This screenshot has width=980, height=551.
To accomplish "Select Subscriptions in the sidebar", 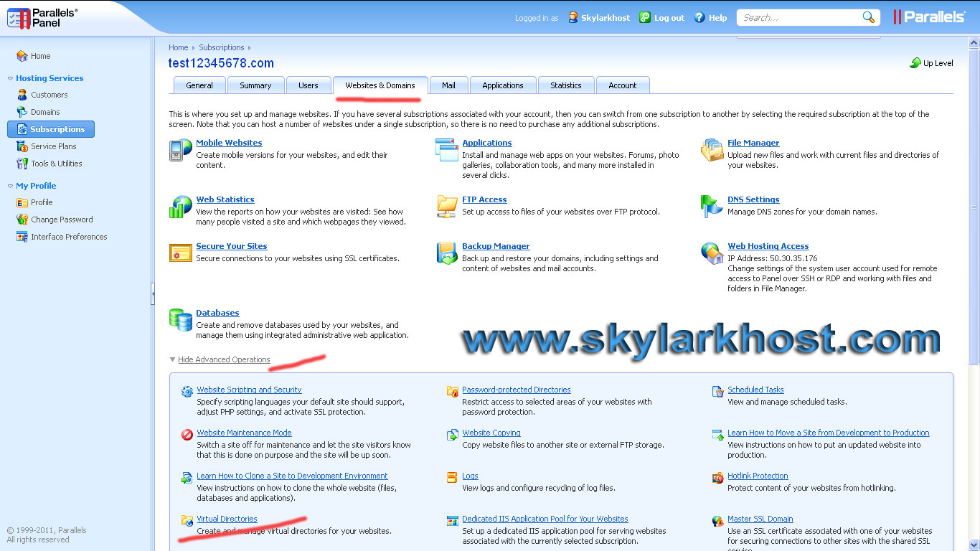I will [x=51, y=129].
